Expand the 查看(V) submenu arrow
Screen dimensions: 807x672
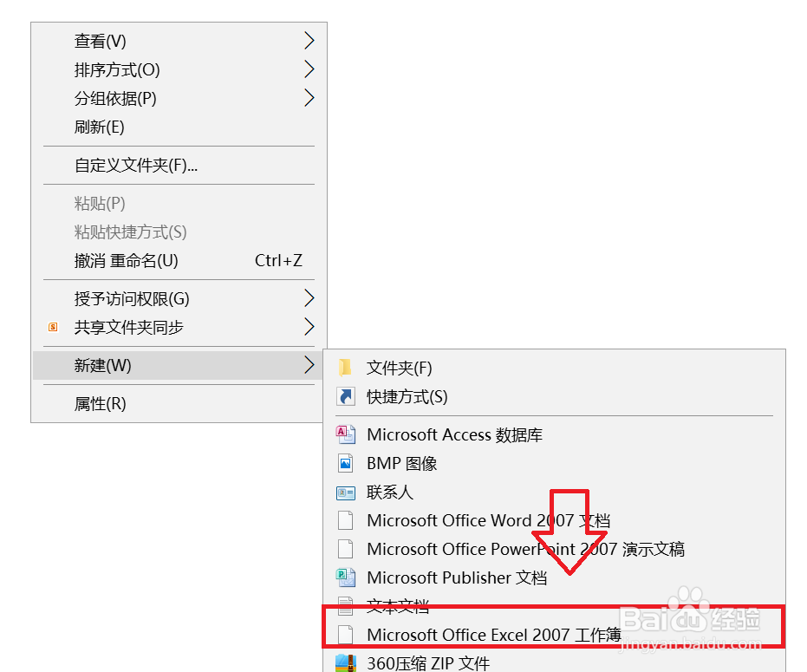pyautogui.click(x=309, y=40)
